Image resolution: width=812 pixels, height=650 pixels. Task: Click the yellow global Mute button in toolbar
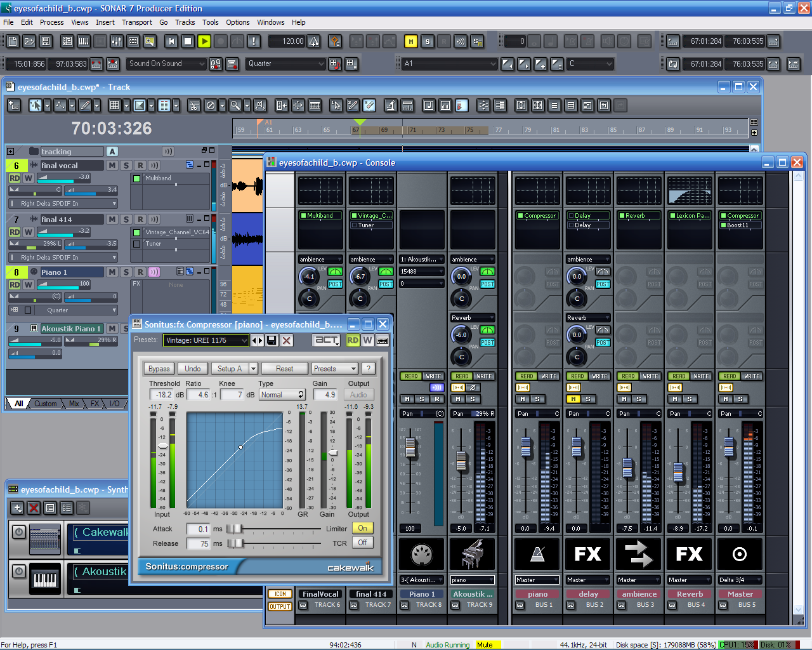coord(411,41)
